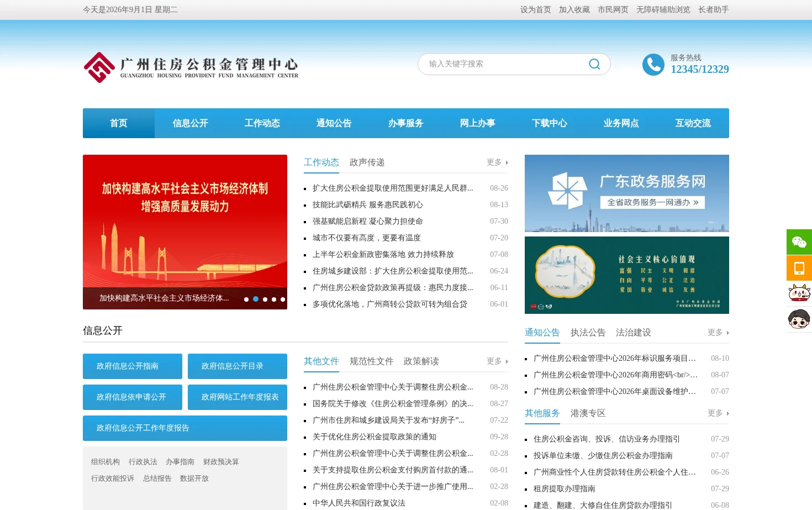Image resolution: width=812 pixels, height=510 pixels.
Task: Select the fifth carousel dot
Action: pyautogui.click(x=283, y=299)
